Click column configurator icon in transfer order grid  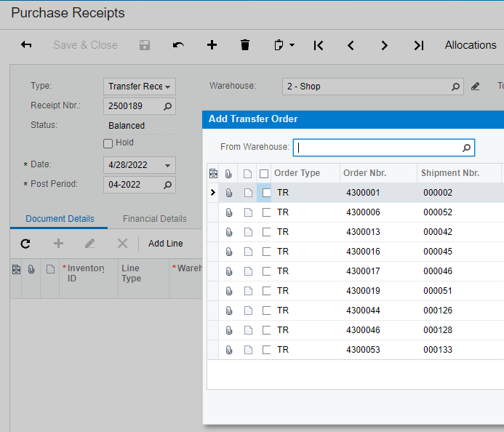(x=213, y=174)
